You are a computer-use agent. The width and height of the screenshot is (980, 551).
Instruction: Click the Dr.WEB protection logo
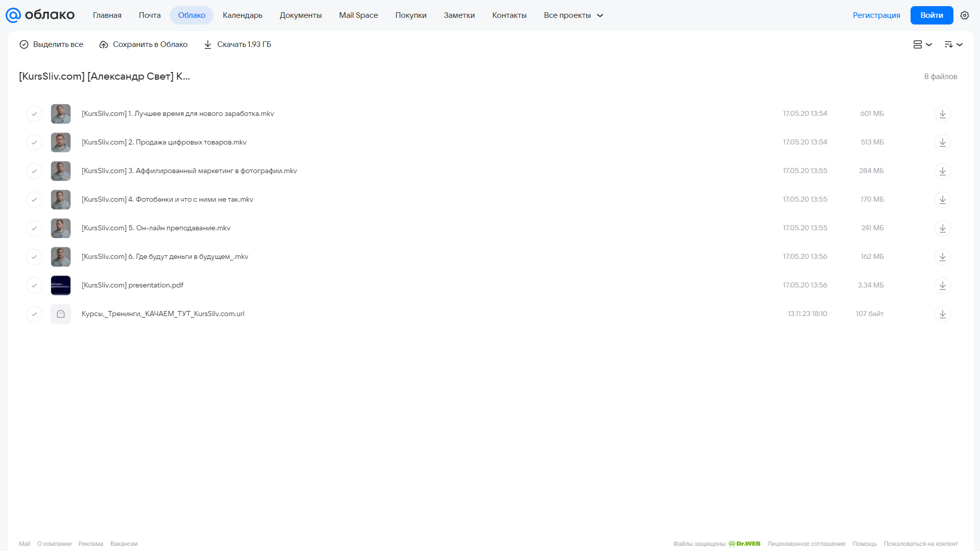pos(744,544)
